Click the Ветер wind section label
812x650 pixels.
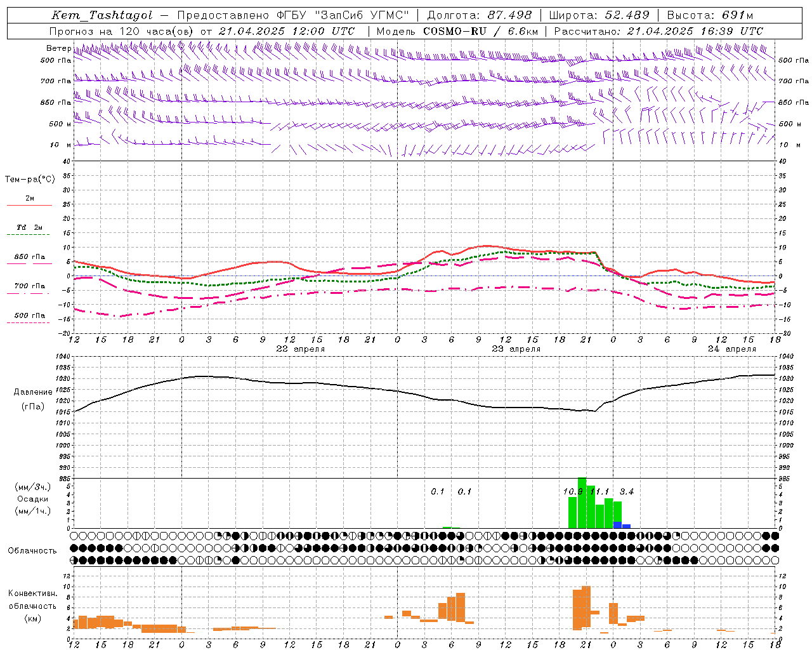[x=58, y=48]
